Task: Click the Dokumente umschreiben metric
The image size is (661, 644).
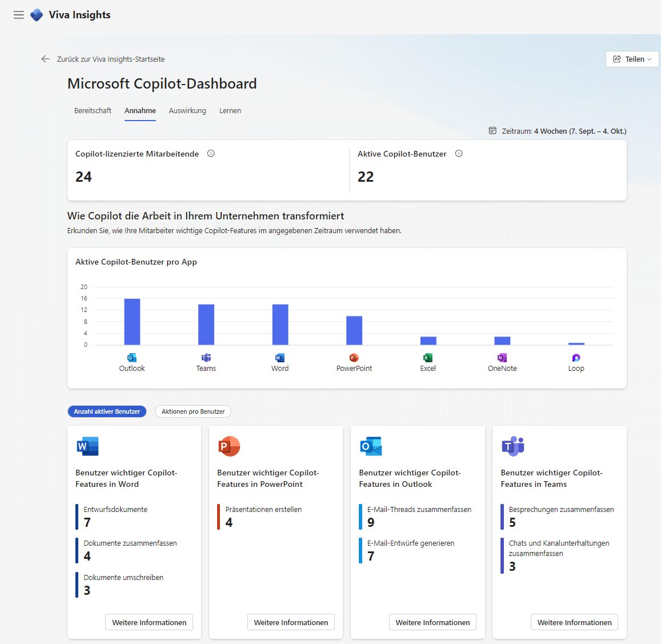Action: point(120,585)
